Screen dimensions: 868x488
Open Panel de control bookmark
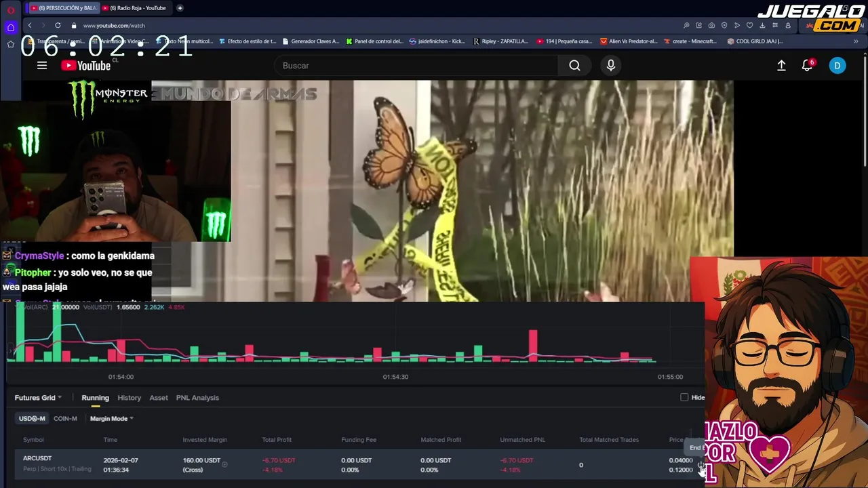point(374,41)
